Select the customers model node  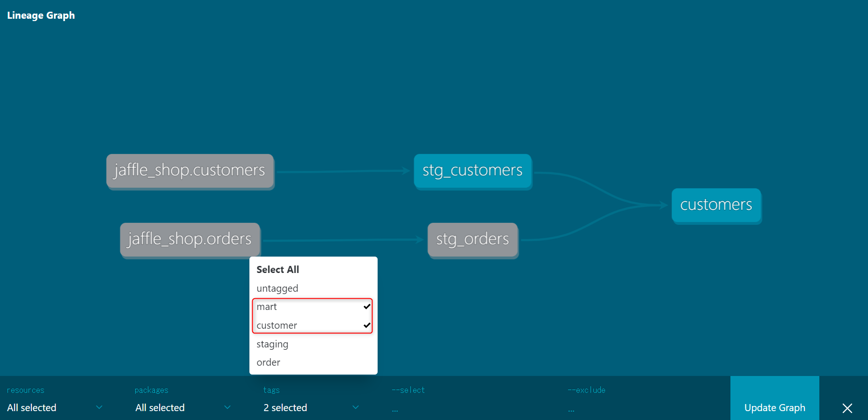(716, 205)
